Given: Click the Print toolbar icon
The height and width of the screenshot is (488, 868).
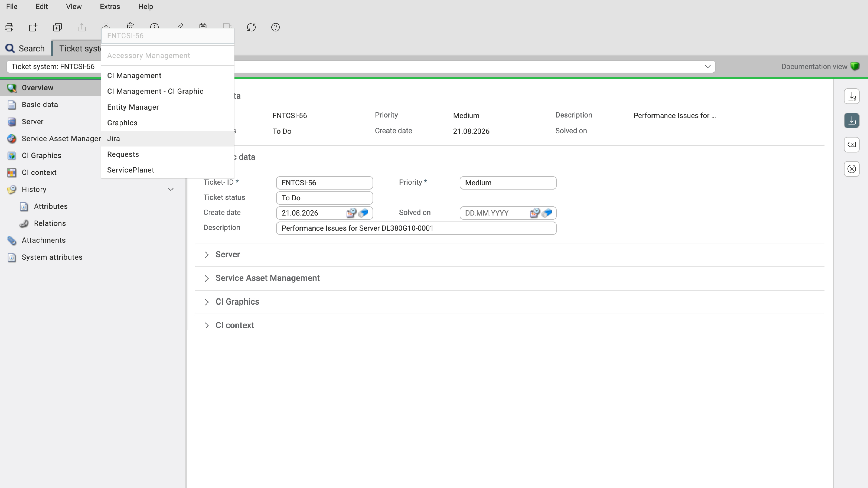Looking at the screenshot, I should click(x=9, y=27).
